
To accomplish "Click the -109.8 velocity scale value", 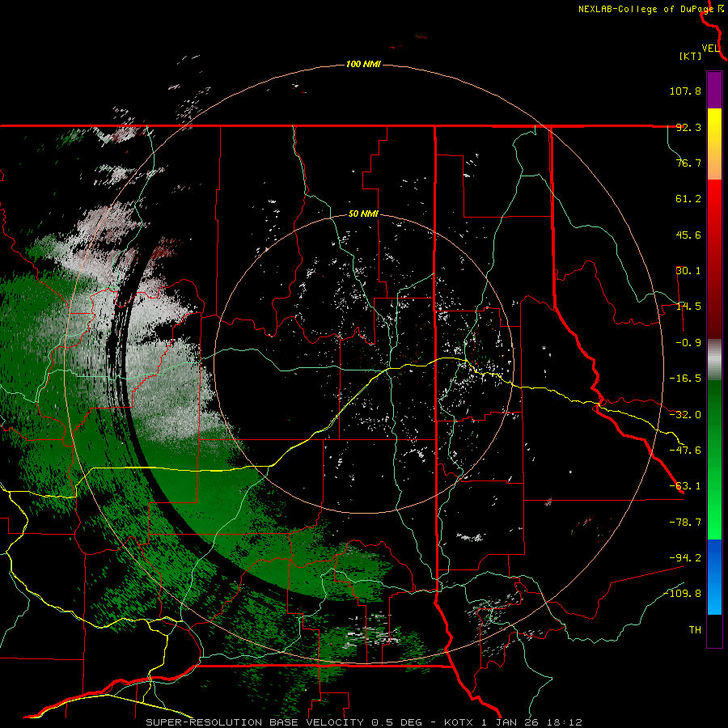I will 683,594.
